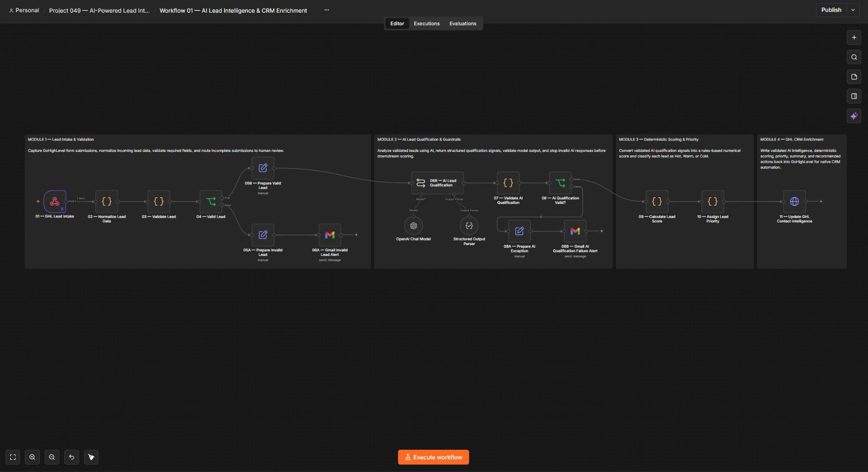Open the 04 — Valid Lead IF node

(x=211, y=202)
